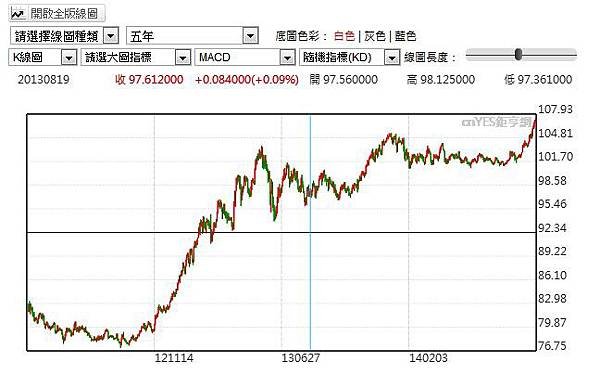
Task: Click the 線圖長度 slider handle
Action: click(x=518, y=54)
